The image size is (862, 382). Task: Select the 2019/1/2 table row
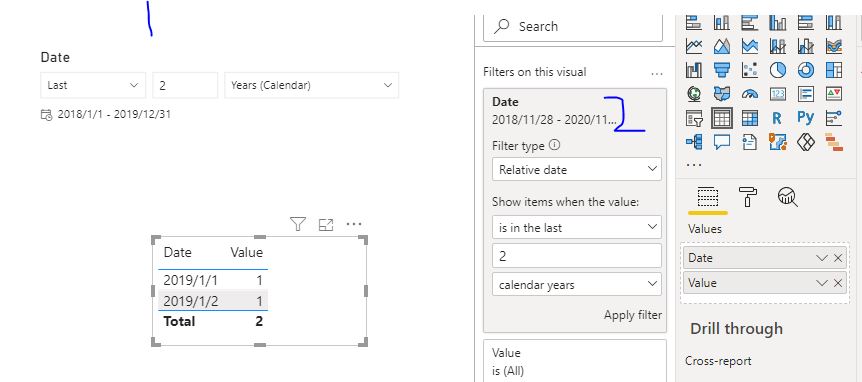coord(213,301)
